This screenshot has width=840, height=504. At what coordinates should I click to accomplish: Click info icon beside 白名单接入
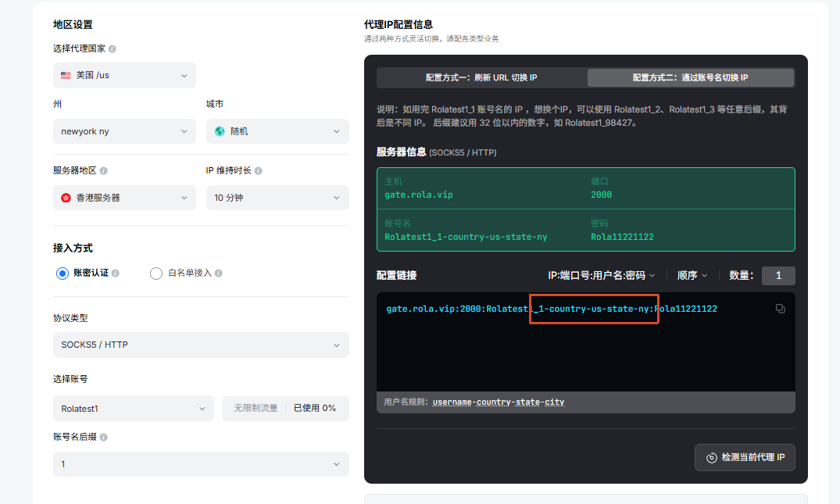point(219,273)
